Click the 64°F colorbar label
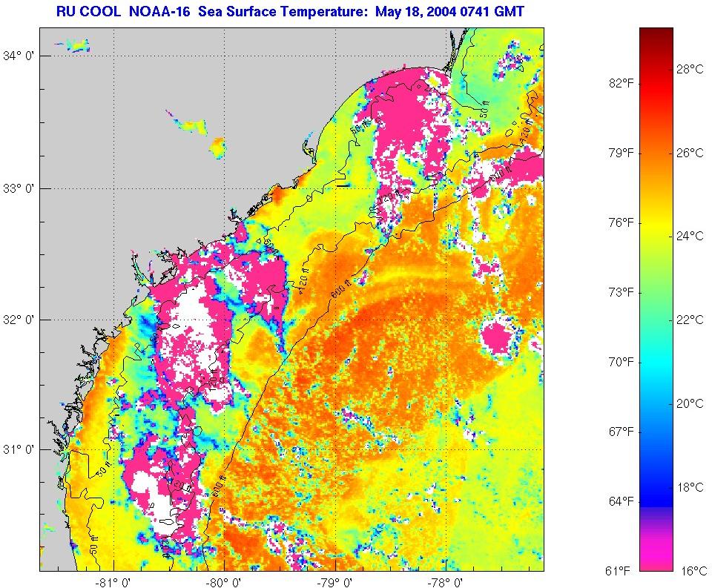712x588 pixels. [x=622, y=501]
